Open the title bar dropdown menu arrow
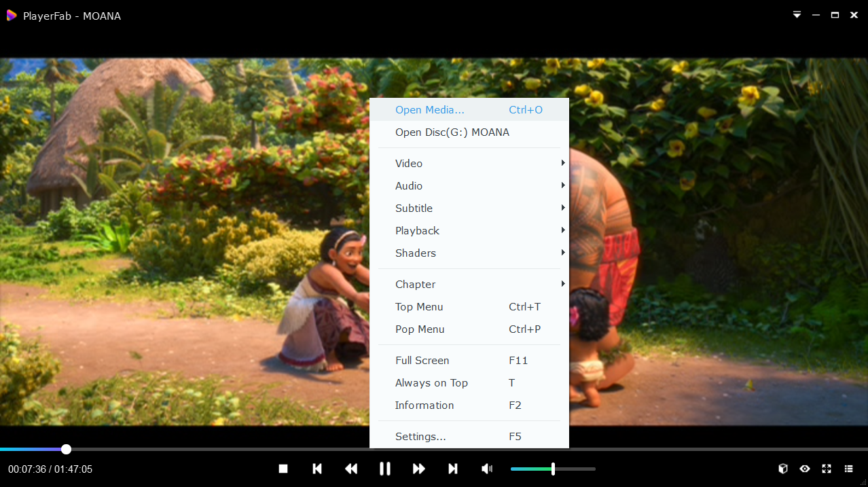The image size is (868, 487). click(x=797, y=15)
